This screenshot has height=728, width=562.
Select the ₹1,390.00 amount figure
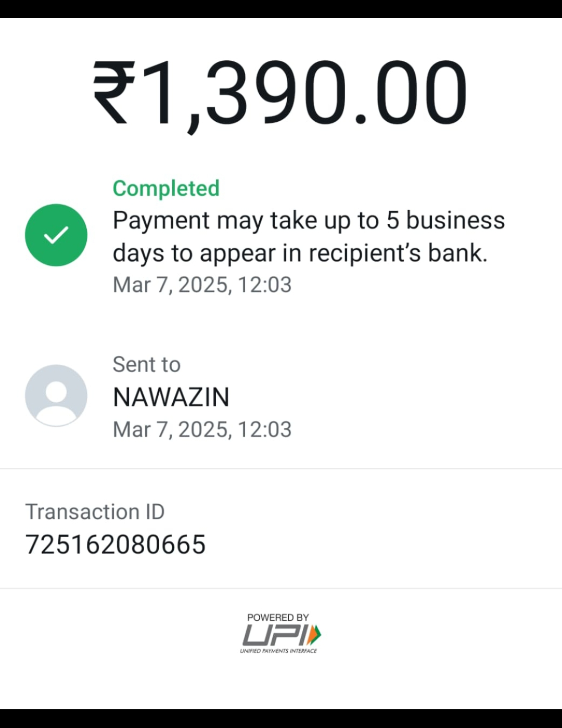[280, 94]
